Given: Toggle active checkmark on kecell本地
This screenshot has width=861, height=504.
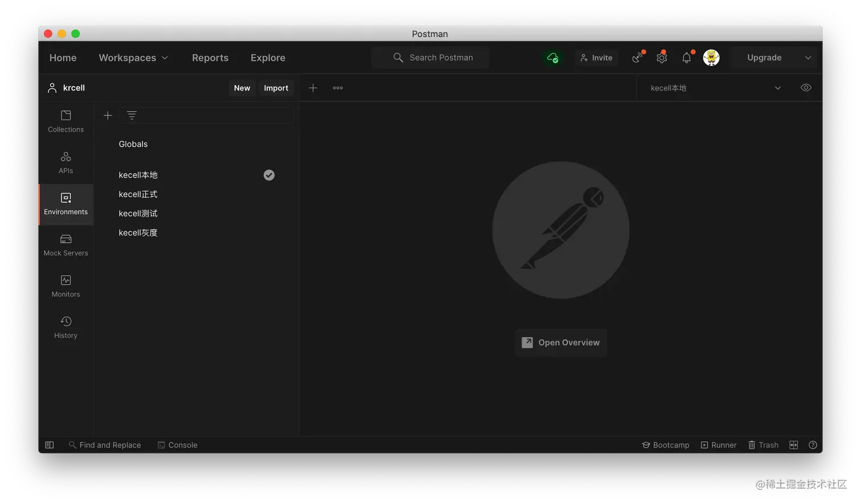Looking at the screenshot, I should coord(269,175).
